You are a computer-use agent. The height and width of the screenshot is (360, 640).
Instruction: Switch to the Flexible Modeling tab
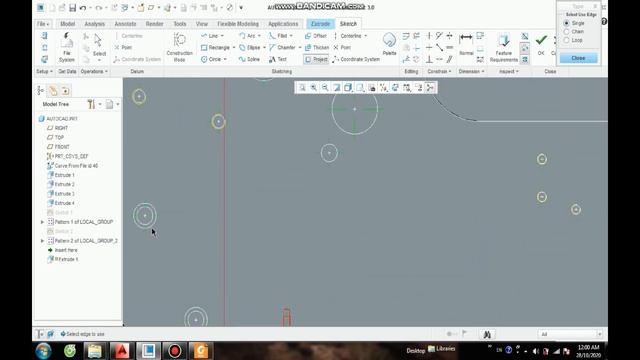coord(238,24)
